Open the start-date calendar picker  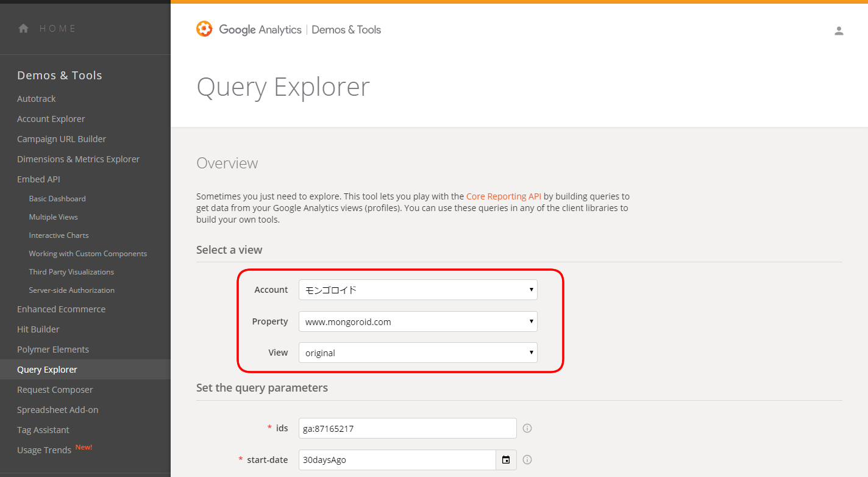[506, 460]
